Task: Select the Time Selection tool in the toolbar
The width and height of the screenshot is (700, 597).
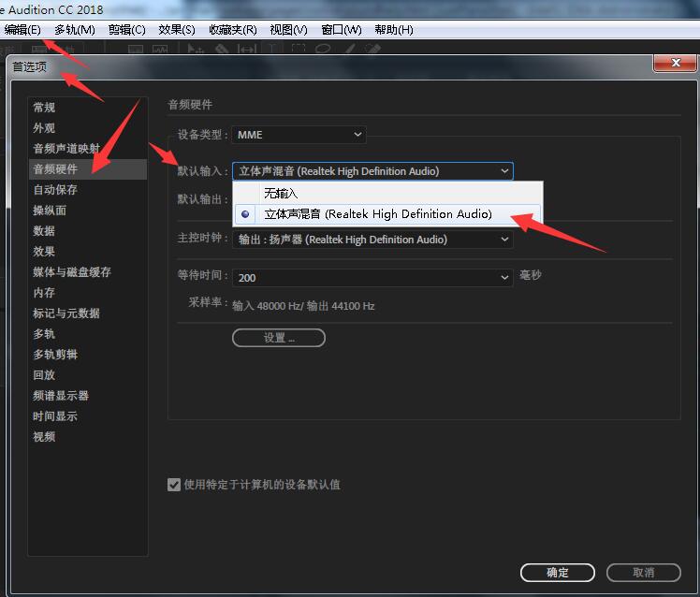Action: click(272, 49)
